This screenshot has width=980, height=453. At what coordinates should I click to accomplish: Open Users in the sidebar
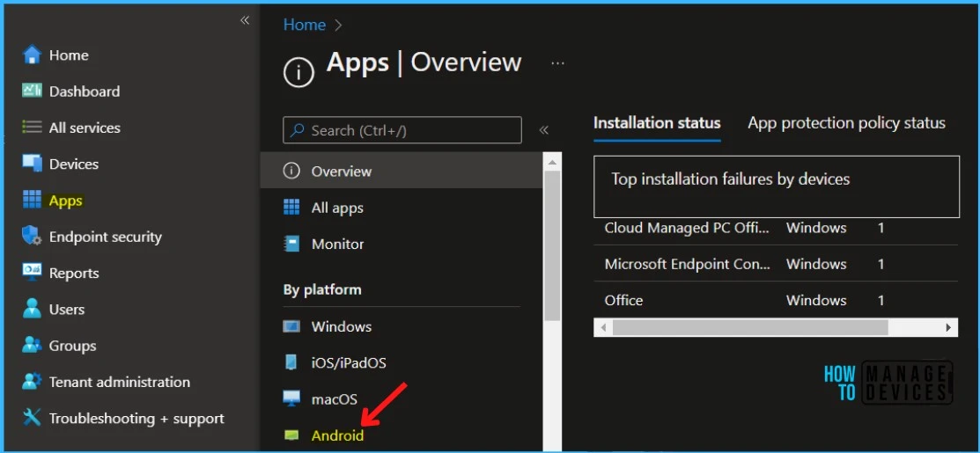click(66, 309)
